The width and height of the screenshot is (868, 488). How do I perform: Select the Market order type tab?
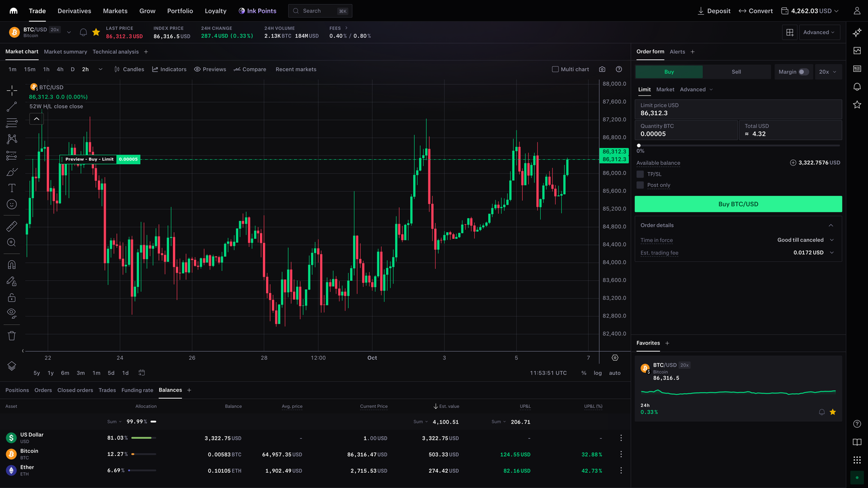point(665,89)
